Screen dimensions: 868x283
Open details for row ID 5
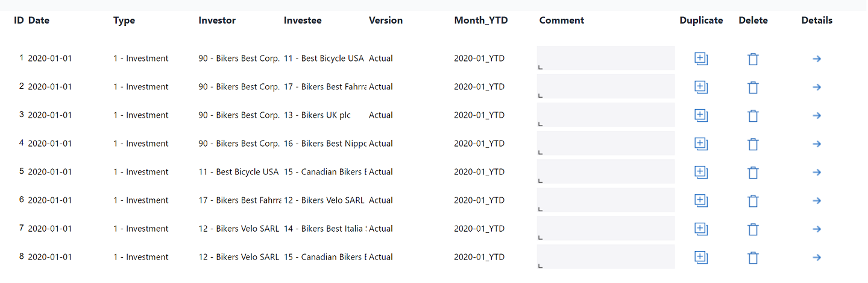(817, 172)
